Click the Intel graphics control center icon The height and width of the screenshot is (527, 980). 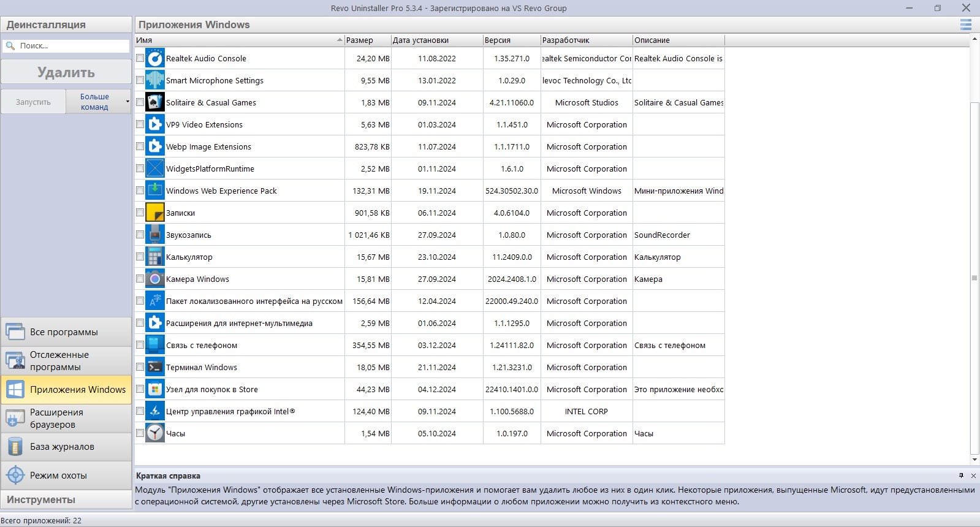point(155,411)
